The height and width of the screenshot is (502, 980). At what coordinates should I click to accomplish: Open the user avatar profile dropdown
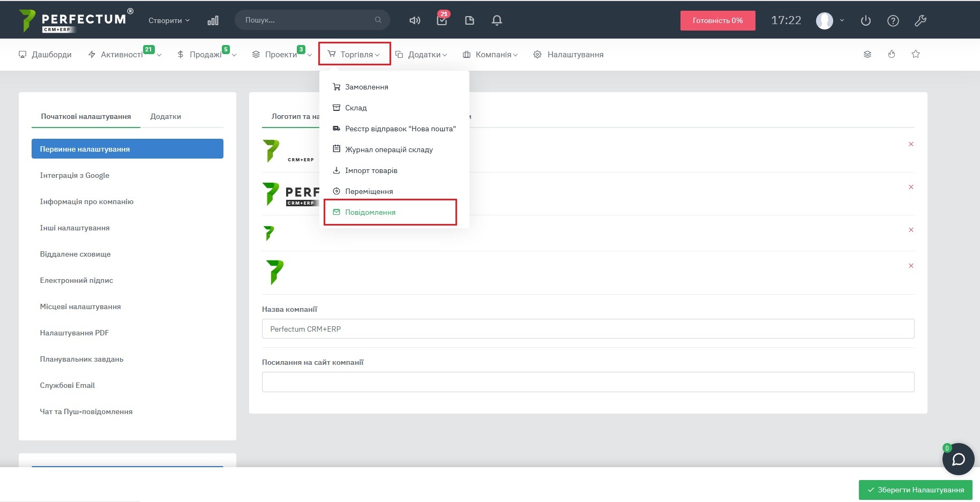[829, 20]
